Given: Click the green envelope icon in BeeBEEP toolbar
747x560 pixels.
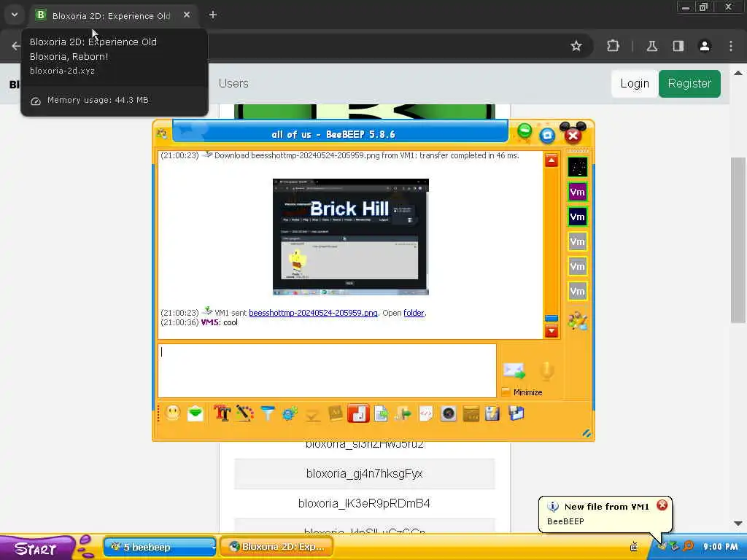Looking at the screenshot, I should click(x=196, y=413).
